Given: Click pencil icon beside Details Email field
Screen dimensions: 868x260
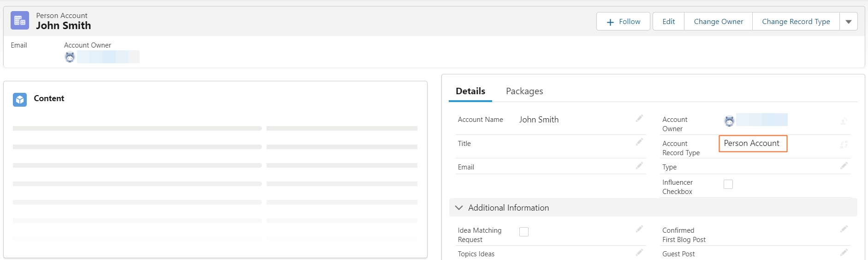Looking at the screenshot, I should click(x=639, y=166).
